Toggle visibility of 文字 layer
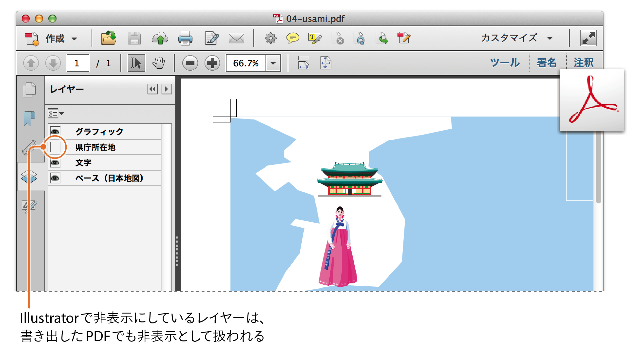The image size is (644, 356). tap(55, 163)
